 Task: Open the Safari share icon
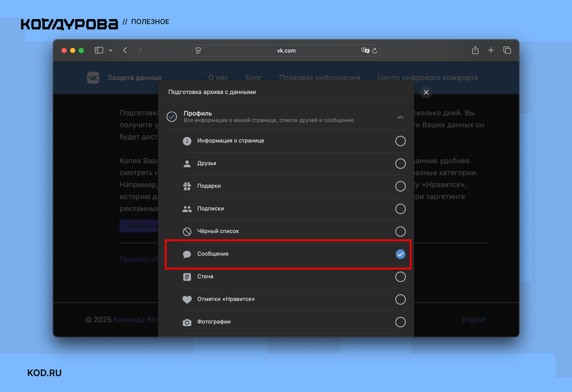point(475,50)
